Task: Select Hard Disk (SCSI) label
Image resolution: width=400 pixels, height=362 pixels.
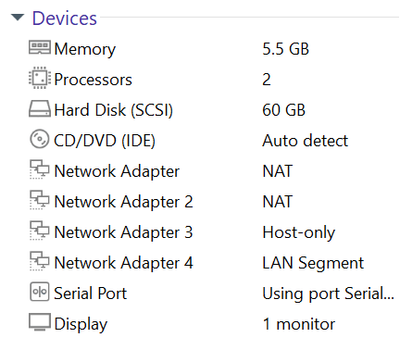Action: tap(114, 110)
